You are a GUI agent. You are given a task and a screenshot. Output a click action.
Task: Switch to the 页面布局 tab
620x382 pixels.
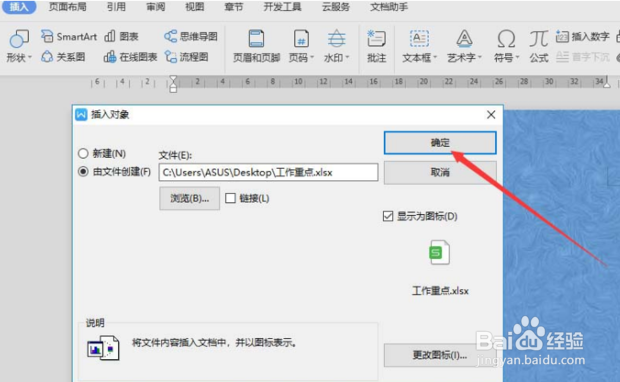(x=68, y=7)
